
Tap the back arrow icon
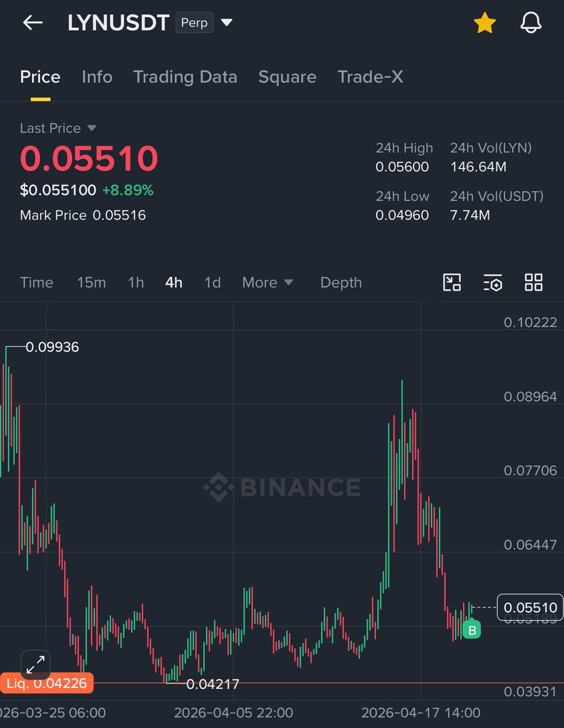click(x=33, y=23)
